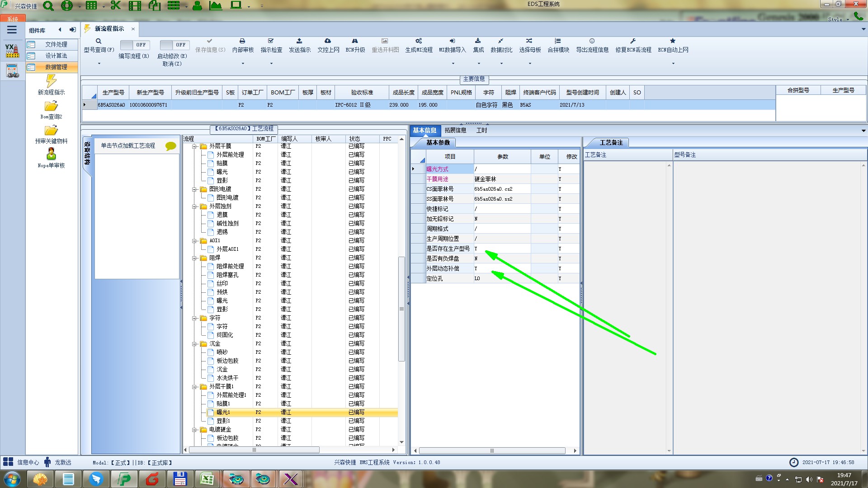The height and width of the screenshot is (488, 868).
Task: Select 碱性蚀刻 tree item
Action: pos(227,224)
